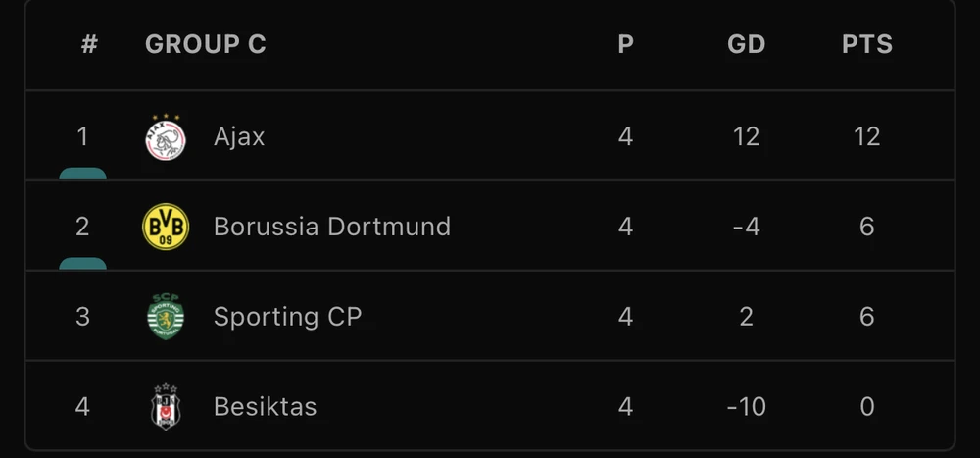Click the teal qualification marker under rank 2

click(82, 264)
